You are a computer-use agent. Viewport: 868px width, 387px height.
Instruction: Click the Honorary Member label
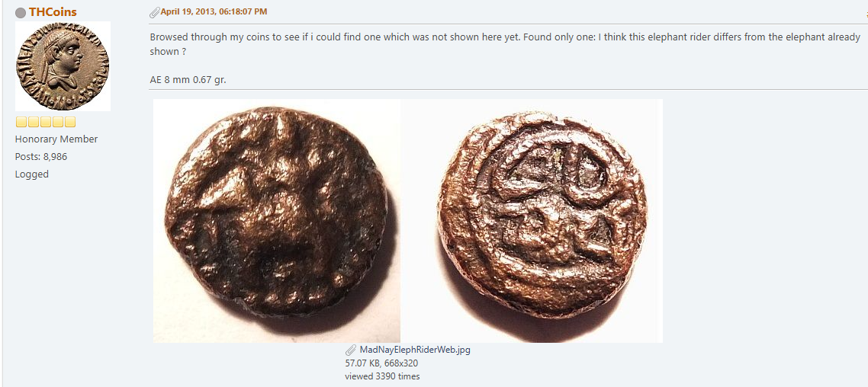click(x=56, y=139)
